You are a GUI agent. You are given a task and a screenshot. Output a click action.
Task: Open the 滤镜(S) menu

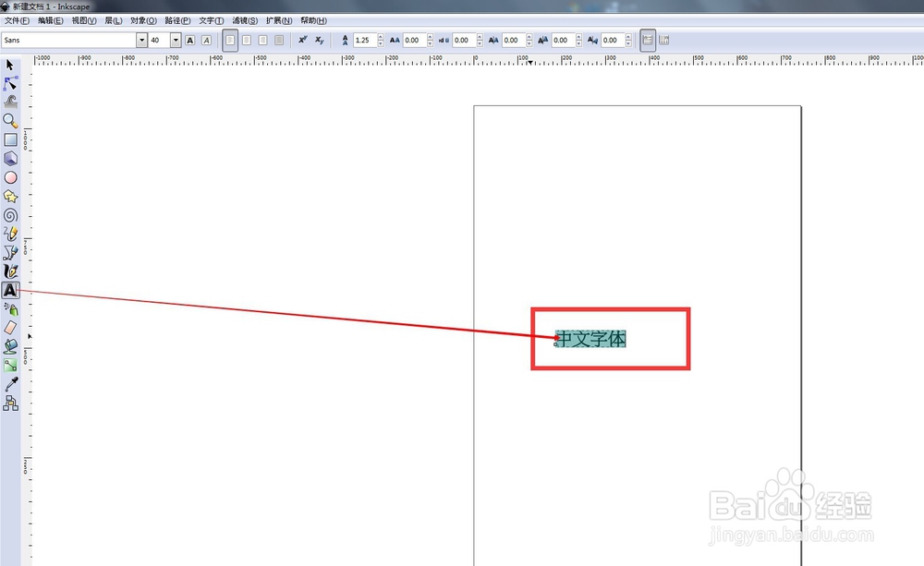245,20
